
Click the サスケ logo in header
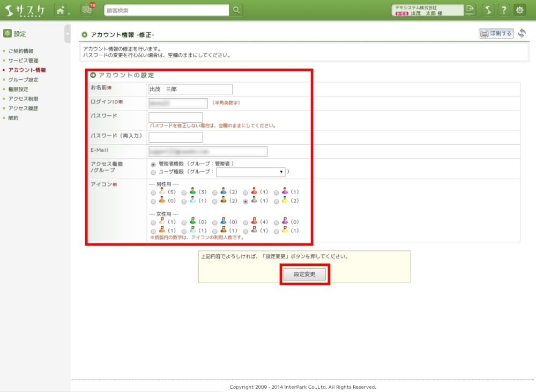click(x=25, y=10)
